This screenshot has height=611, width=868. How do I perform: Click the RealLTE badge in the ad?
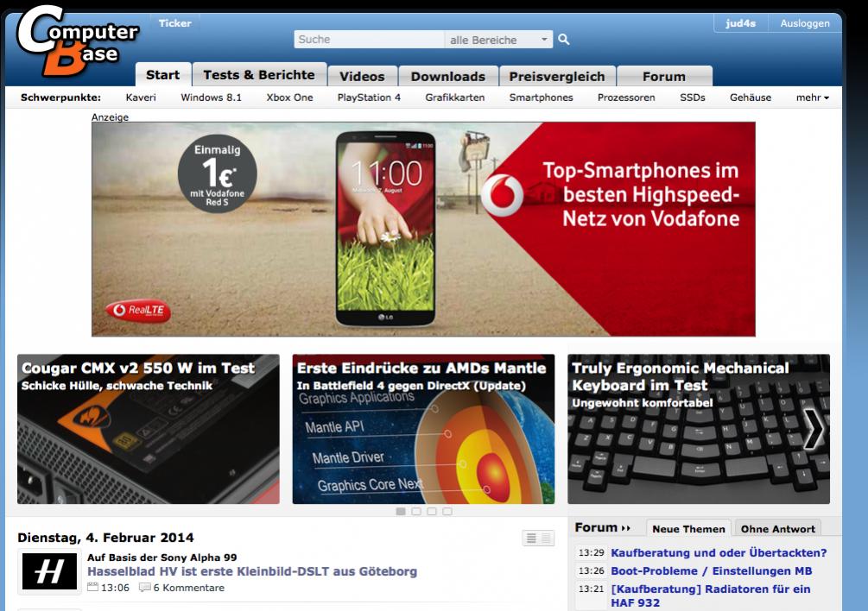[x=138, y=310]
